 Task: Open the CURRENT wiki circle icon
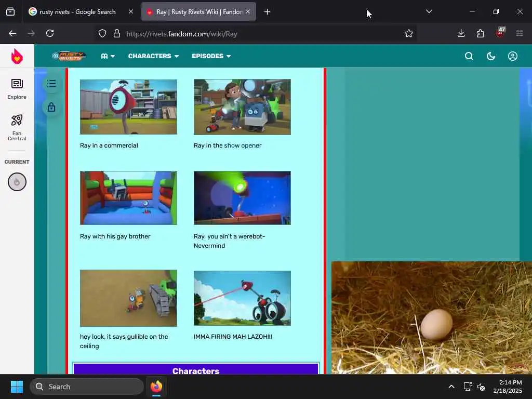[17, 182]
